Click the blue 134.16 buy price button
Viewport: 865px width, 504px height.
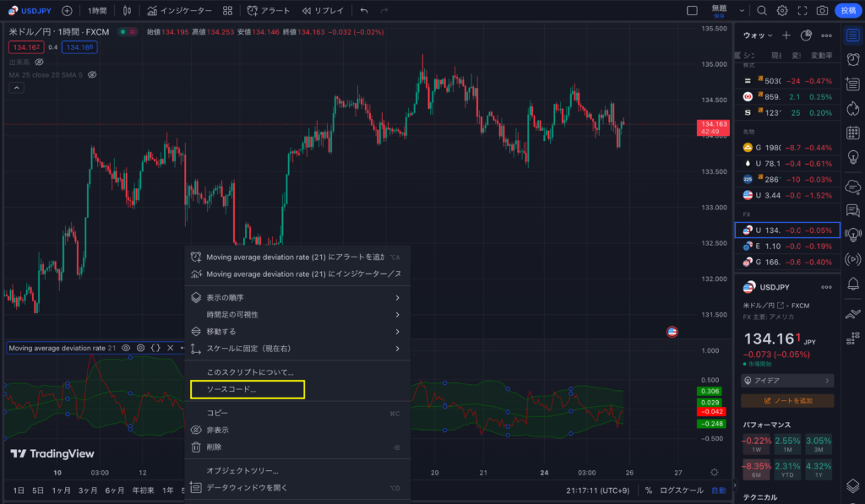click(x=79, y=47)
